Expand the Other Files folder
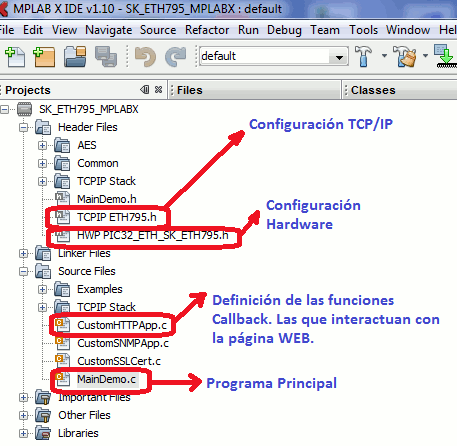457x446 pixels. pos(23,415)
